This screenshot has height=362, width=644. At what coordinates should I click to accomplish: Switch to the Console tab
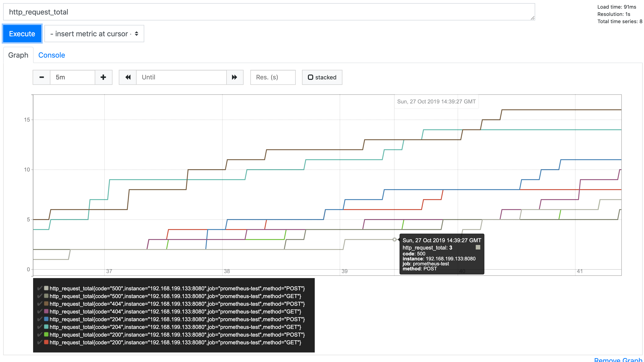(51, 55)
